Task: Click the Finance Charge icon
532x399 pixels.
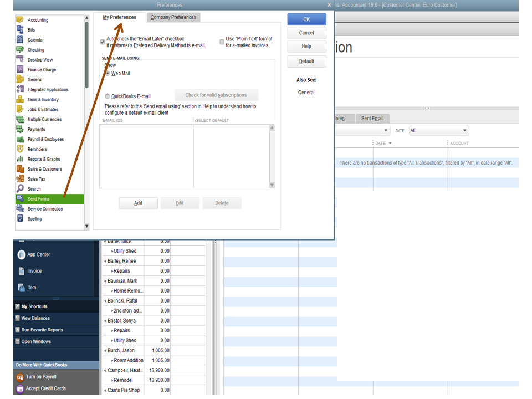Action: point(20,69)
